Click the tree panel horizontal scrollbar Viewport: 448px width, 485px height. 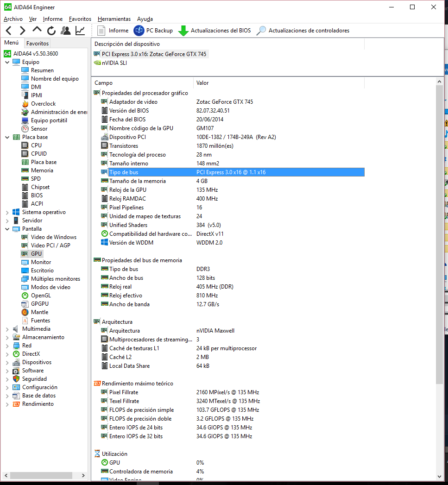pos(41,475)
